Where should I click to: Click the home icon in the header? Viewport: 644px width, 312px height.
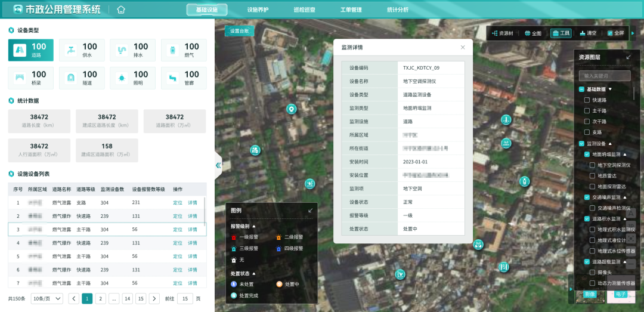tap(120, 10)
